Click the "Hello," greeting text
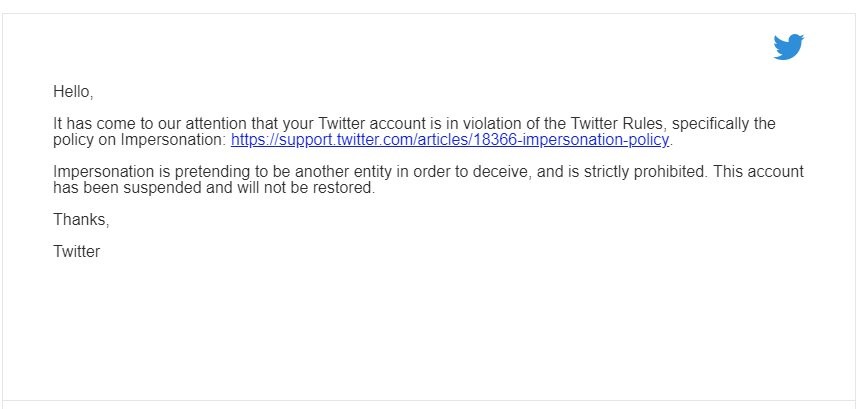The width and height of the screenshot is (868, 409). point(73,92)
